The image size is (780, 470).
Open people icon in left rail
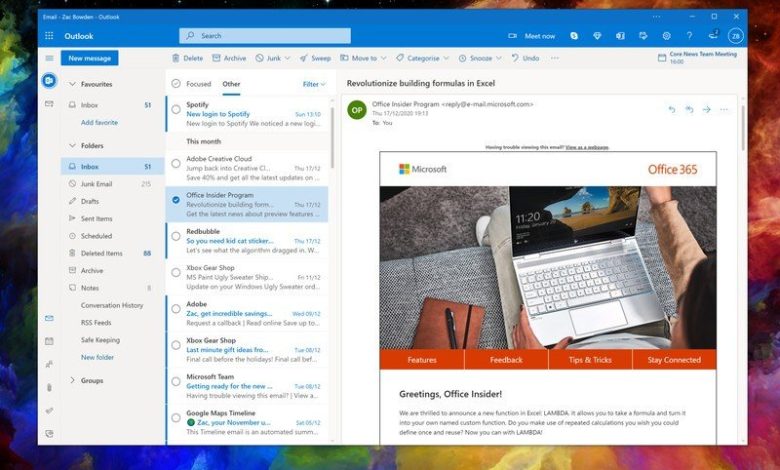49,364
